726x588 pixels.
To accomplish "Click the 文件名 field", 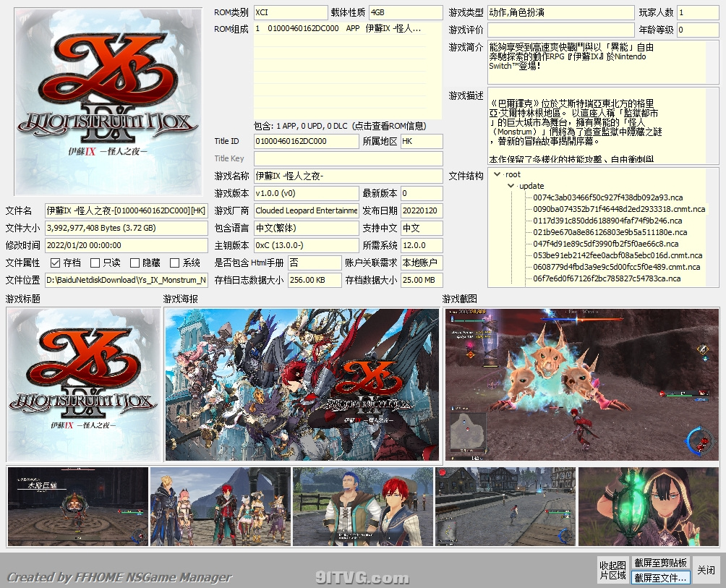I will coord(126,210).
